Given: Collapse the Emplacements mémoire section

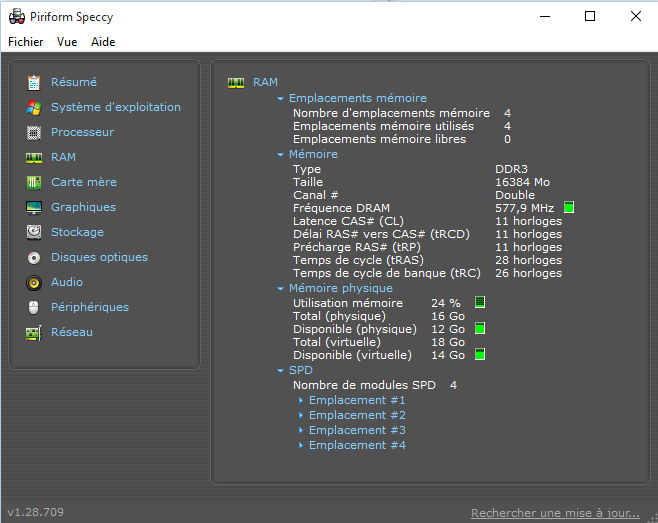Looking at the screenshot, I should (x=280, y=99).
